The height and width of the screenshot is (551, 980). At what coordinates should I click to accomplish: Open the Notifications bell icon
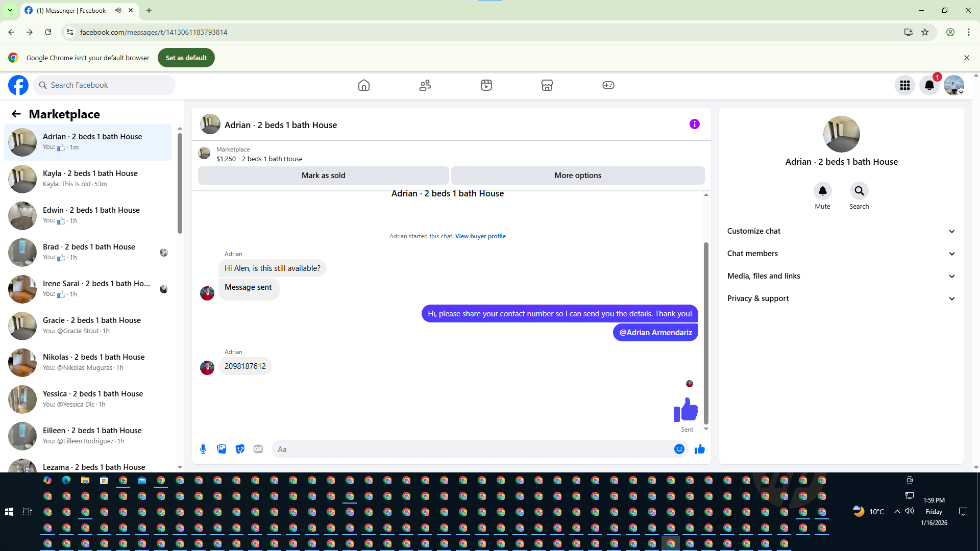click(x=929, y=85)
